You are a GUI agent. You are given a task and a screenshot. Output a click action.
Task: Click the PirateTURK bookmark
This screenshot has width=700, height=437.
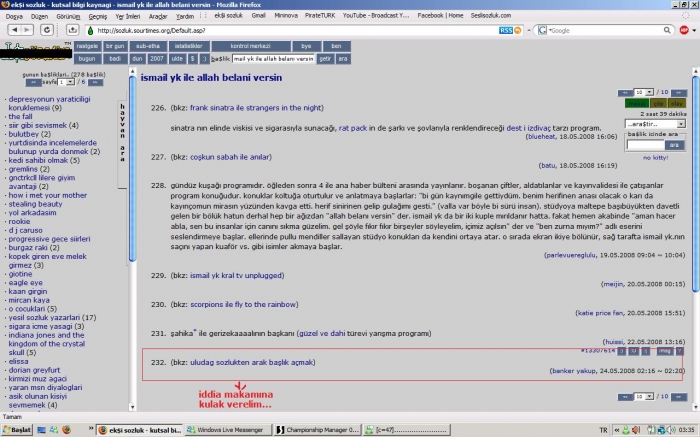[320, 15]
